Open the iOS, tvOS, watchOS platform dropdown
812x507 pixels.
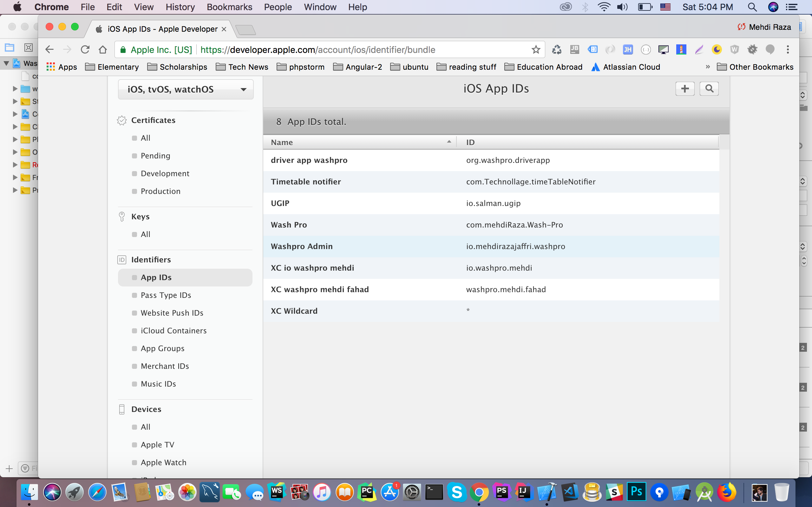(186, 89)
